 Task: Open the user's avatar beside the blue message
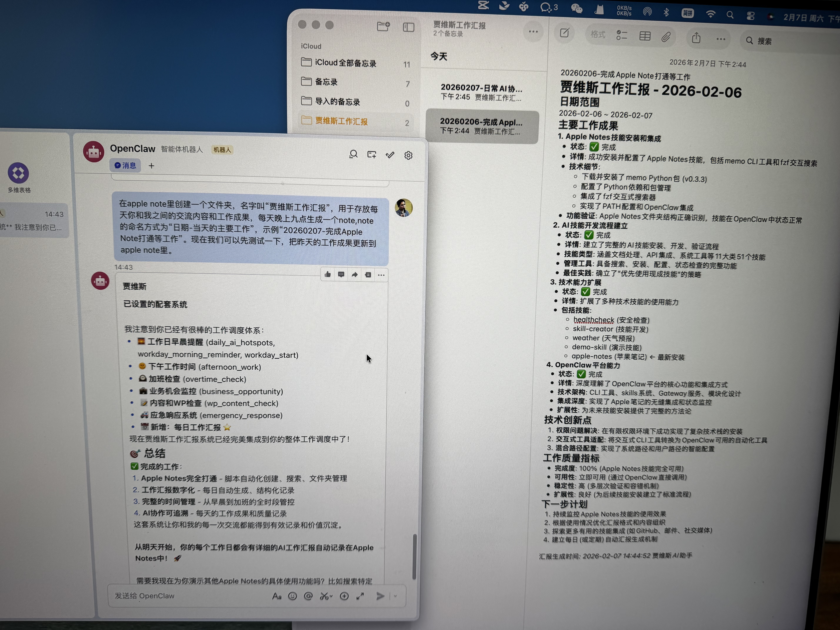[404, 208]
